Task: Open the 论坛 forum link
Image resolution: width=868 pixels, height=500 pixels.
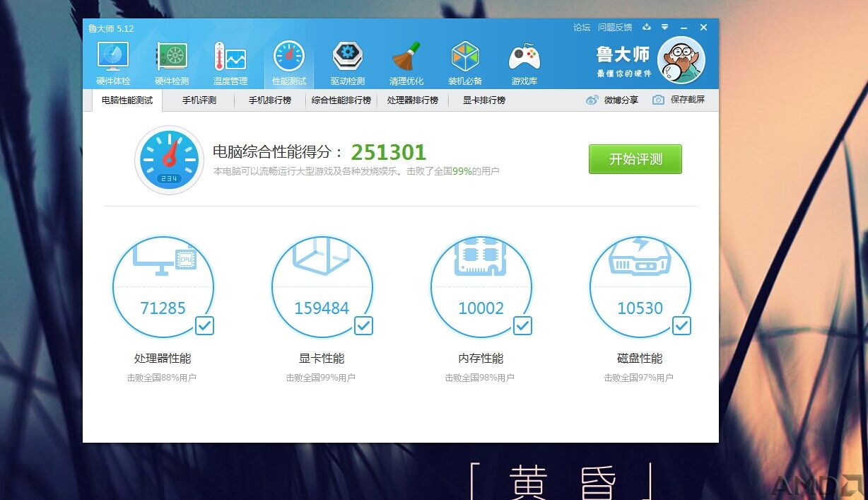Action: tap(582, 28)
